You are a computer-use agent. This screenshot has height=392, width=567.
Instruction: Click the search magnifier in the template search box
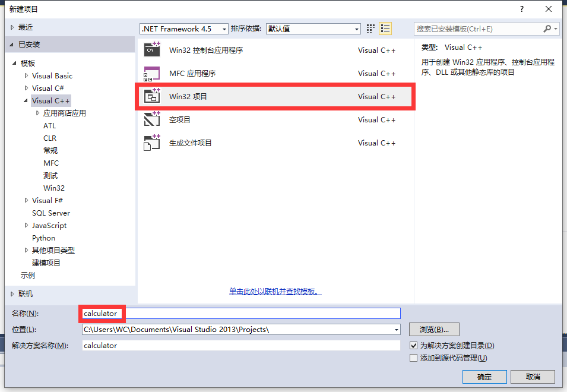pos(548,29)
